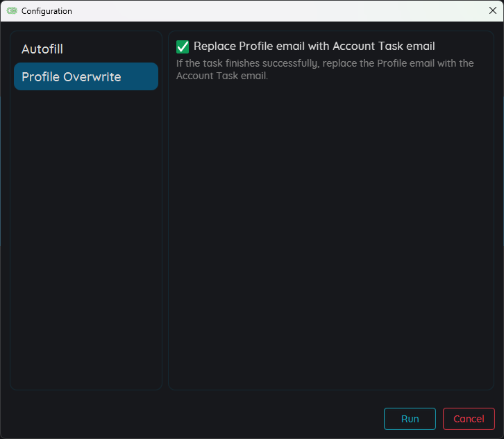Click empty footer area left of Run
Screen dimensions: 504x439
pyautogui.click(x=194, y=419)
